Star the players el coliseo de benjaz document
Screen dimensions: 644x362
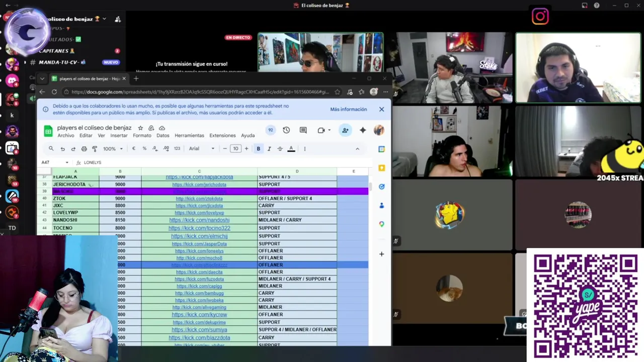(140, 128)
